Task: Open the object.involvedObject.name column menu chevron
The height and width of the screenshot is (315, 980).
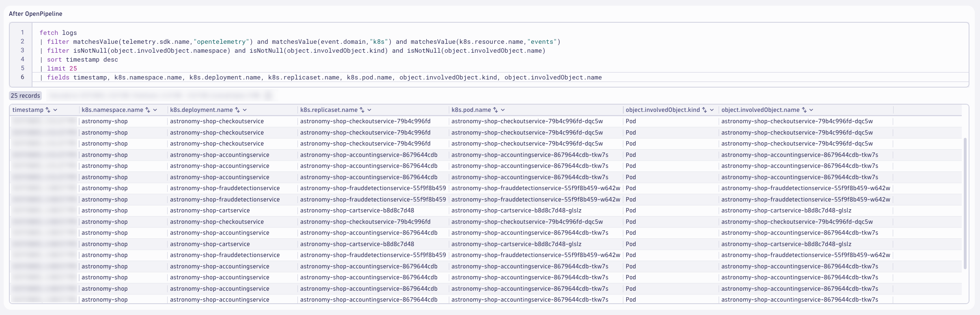Action: [812, 110]
